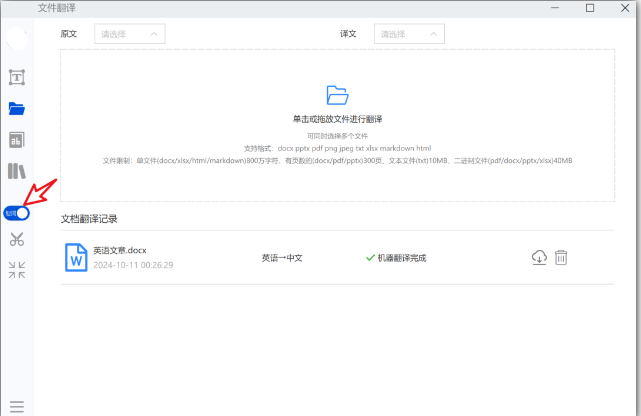Select the file translation folder icon

click(17, 109)
